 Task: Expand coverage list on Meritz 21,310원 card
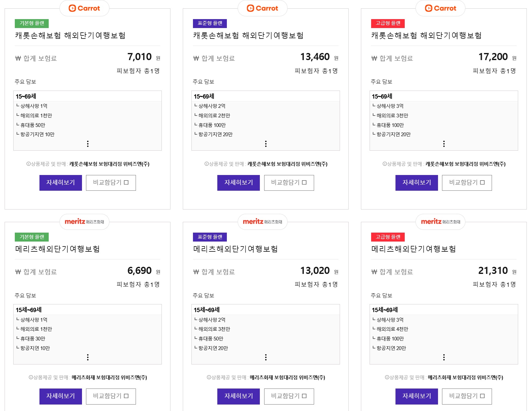point(444,357)
